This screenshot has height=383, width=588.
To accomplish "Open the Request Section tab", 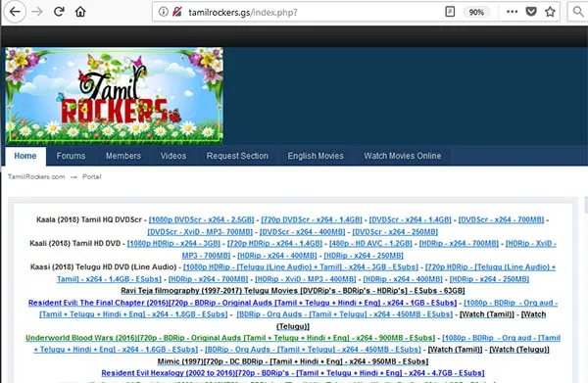I will click(x=237, y=156).
